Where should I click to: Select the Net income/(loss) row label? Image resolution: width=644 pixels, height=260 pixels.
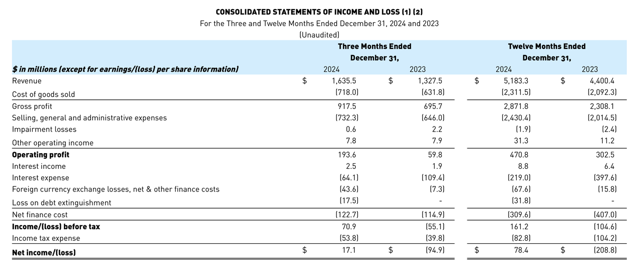coord(44,252)
